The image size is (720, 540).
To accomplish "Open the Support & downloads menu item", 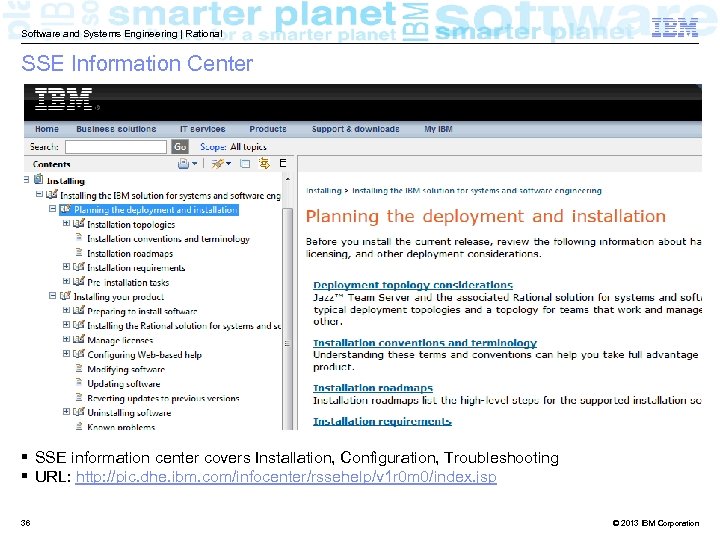I will [x=355, y=129].
